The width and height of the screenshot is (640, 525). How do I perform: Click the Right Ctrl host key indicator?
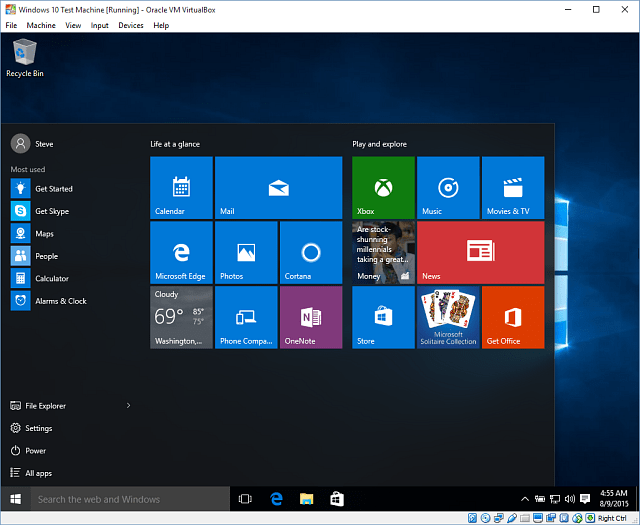[x=612, y=518]
